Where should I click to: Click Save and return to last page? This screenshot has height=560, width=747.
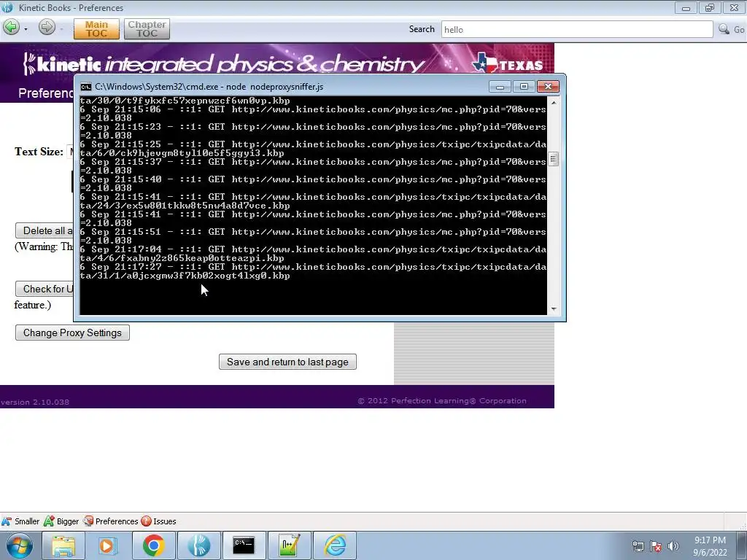(287, 362)
